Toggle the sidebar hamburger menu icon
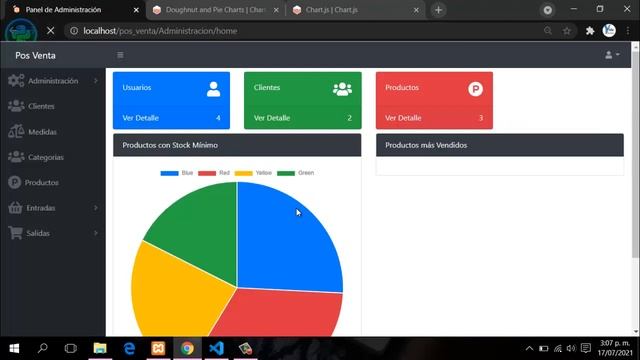The height and width of the screenshot is (360, 640). [x=120, y=55]
